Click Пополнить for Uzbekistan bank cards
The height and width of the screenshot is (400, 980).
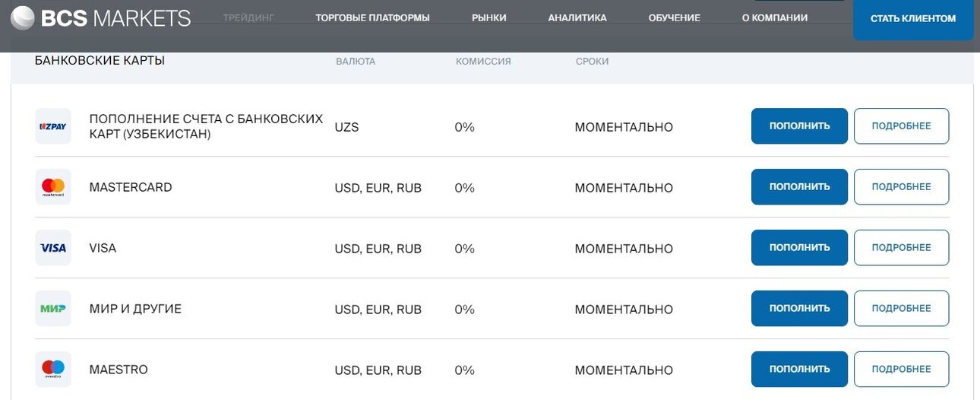click(799, 126)
